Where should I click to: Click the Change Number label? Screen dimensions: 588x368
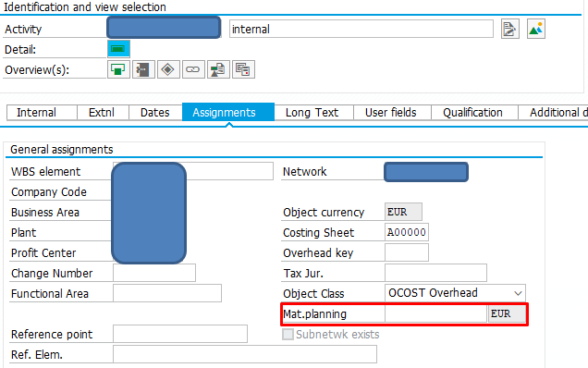pyautogui.click(x=52, y=273)
